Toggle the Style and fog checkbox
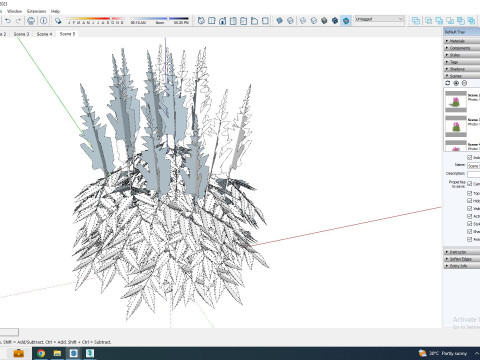This screenshot has height=360, width=480. [469, 224]
